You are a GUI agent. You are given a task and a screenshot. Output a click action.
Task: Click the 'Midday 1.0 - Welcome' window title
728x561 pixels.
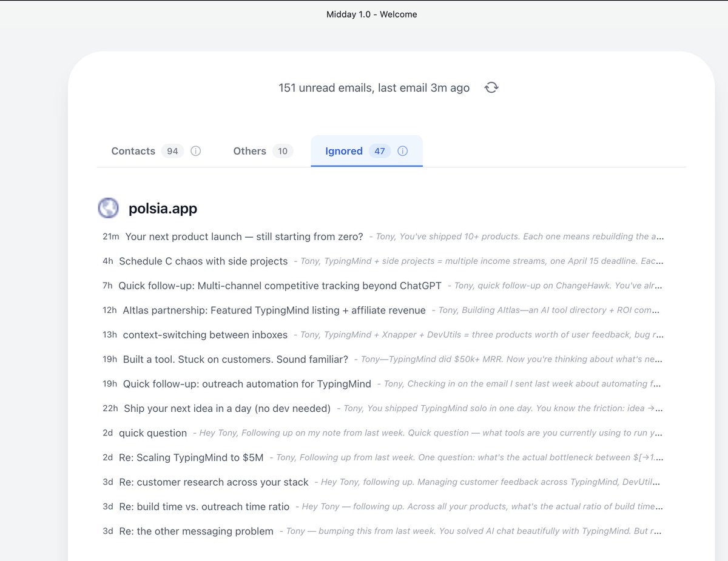pyautogui.click(x=371, y=14)
